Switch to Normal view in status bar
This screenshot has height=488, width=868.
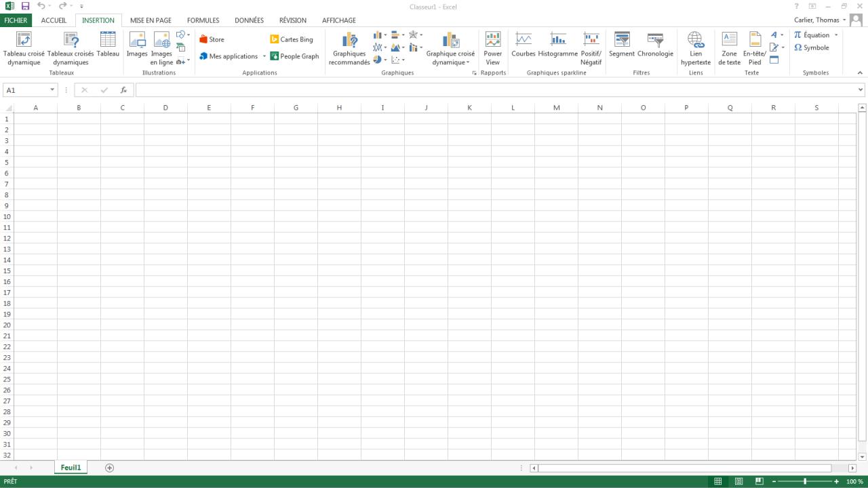(717, 481)
